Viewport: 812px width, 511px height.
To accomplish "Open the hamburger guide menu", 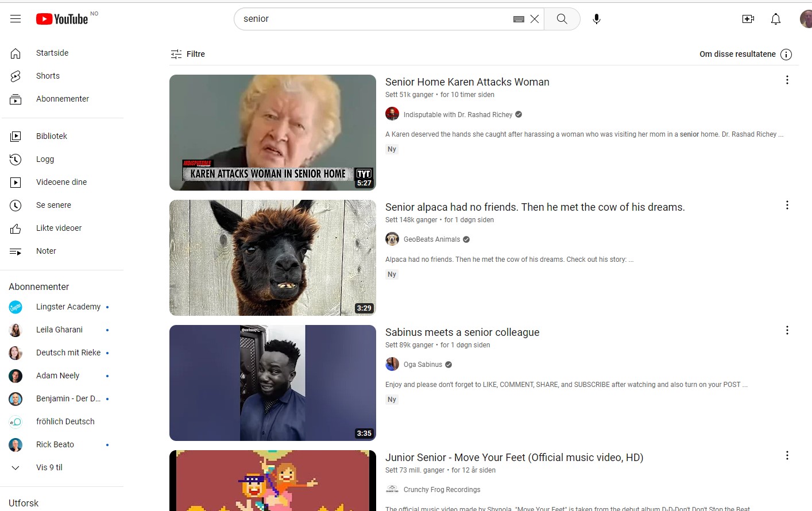I will point(16,19).
